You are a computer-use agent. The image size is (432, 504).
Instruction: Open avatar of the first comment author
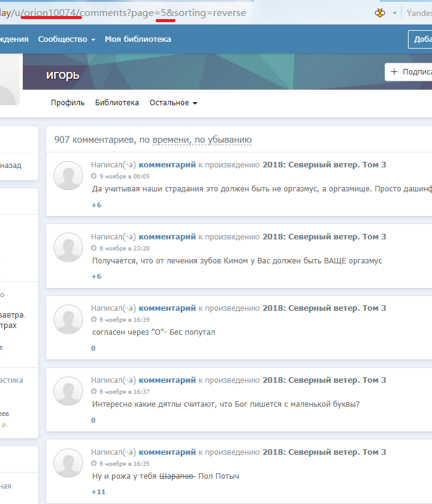(68, 175)
